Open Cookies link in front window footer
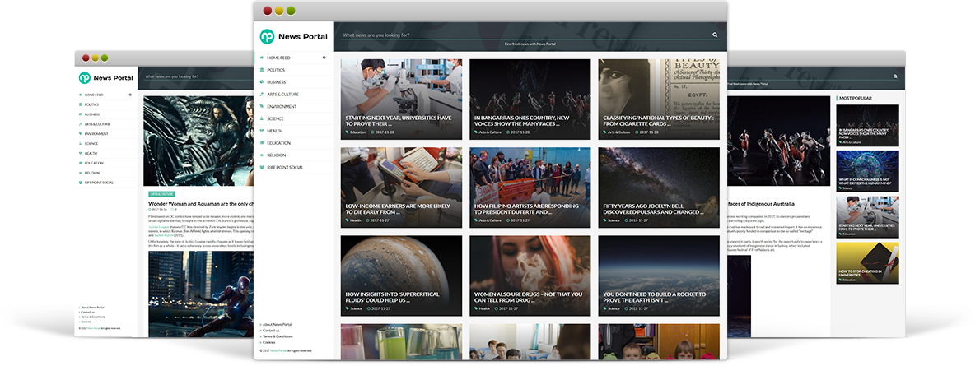980x366 pixels. (268, 342)
